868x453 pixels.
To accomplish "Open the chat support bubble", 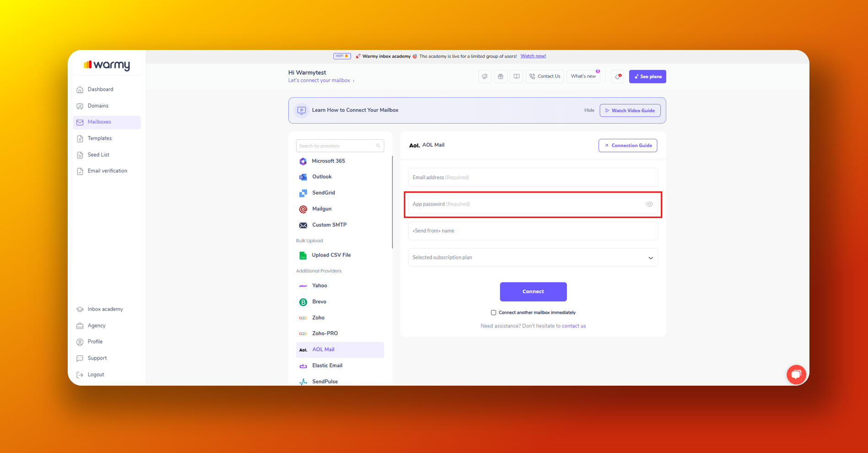I will [x=796, y=375].
